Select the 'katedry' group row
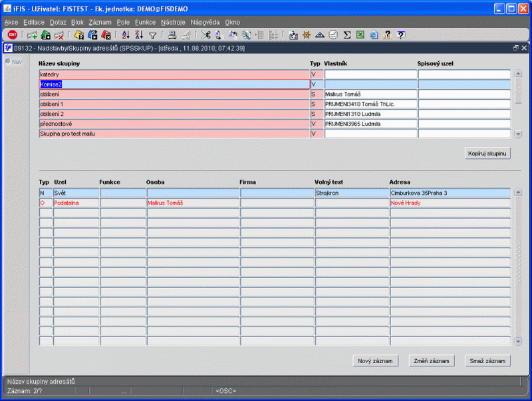 (x=174, y=74)
